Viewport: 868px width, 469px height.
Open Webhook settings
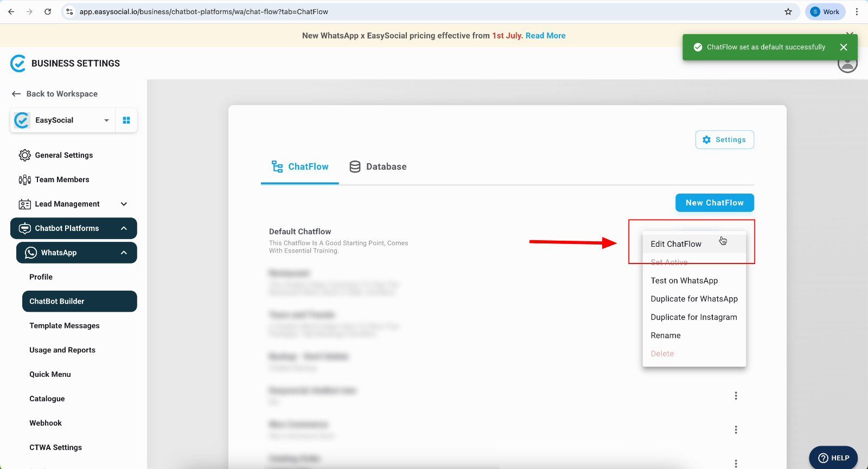46,423
